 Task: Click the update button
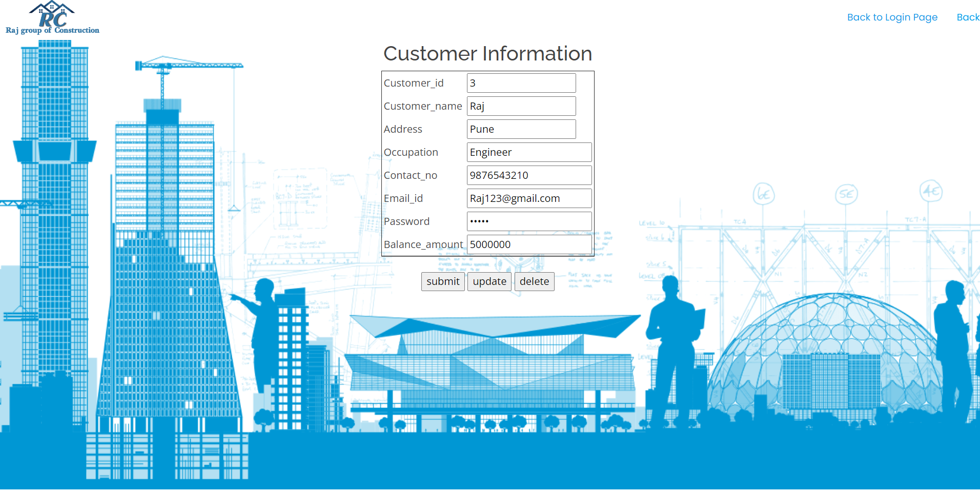[489, 281]
